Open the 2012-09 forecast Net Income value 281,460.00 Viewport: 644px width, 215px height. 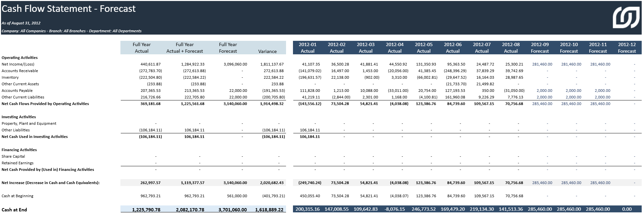[x=542, y=64]
